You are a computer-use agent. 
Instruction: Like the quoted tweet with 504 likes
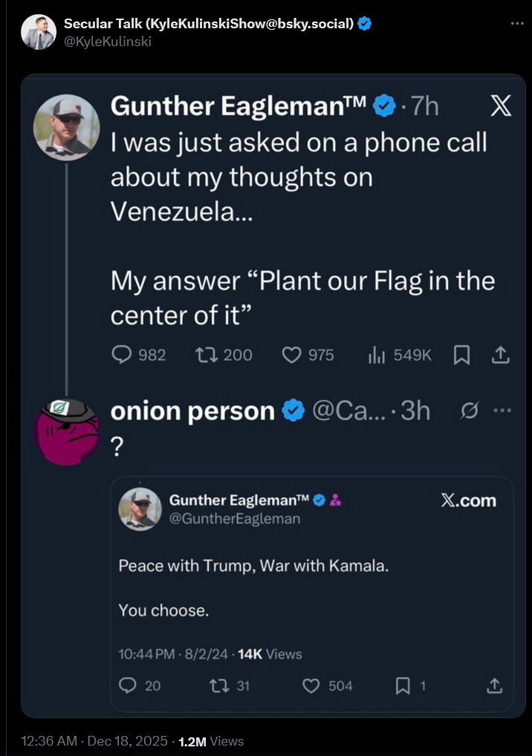click(311, 685)
